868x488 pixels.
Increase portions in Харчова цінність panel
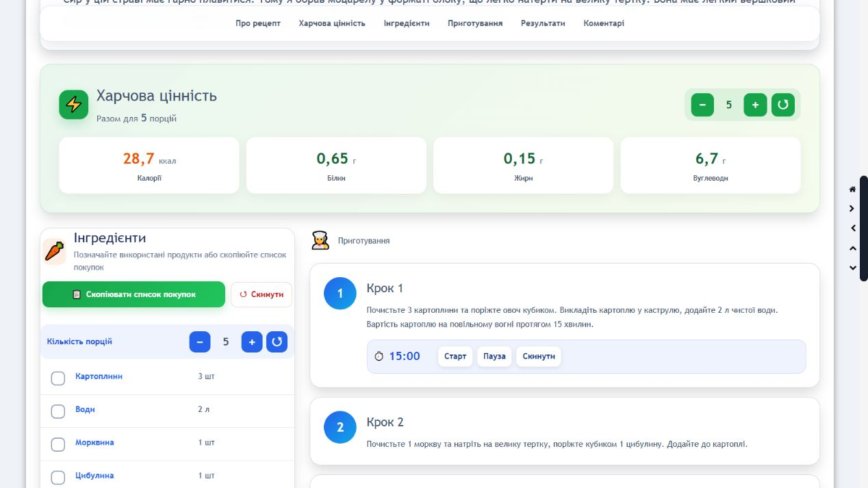coord(755,105)
